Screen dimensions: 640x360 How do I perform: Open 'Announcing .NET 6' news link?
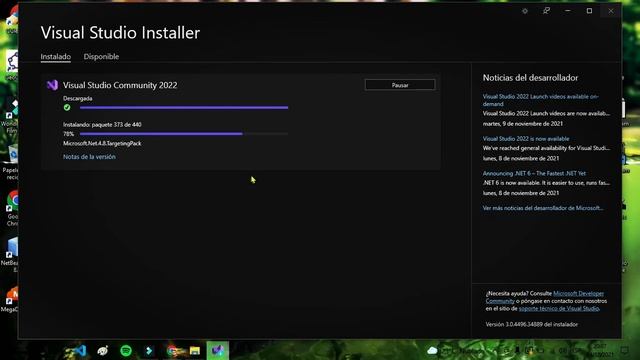tap(534, 173)
